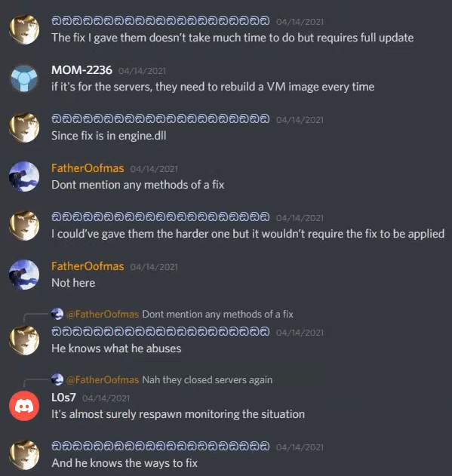The image size is (452, 476).
Task: Click FatherOofmas avatar beside "Dont mention any methods"
Action: 24,177
